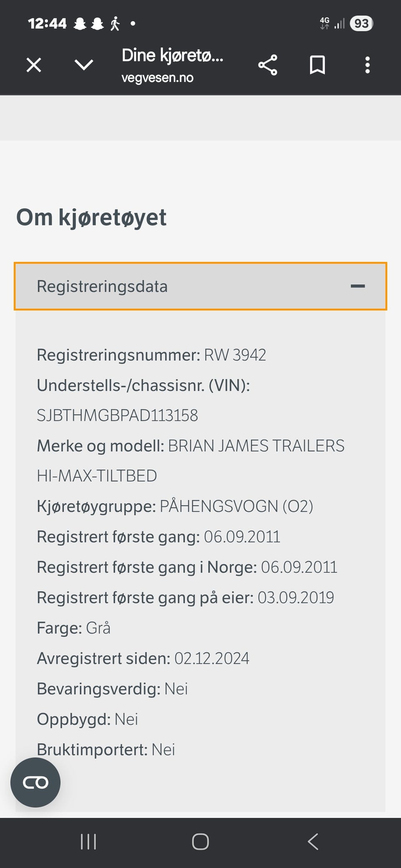Viewport: 401px width, 868px height.
Task: Tap the minus icon in Registreringsdata header
Action: click(x=358, y=286)
